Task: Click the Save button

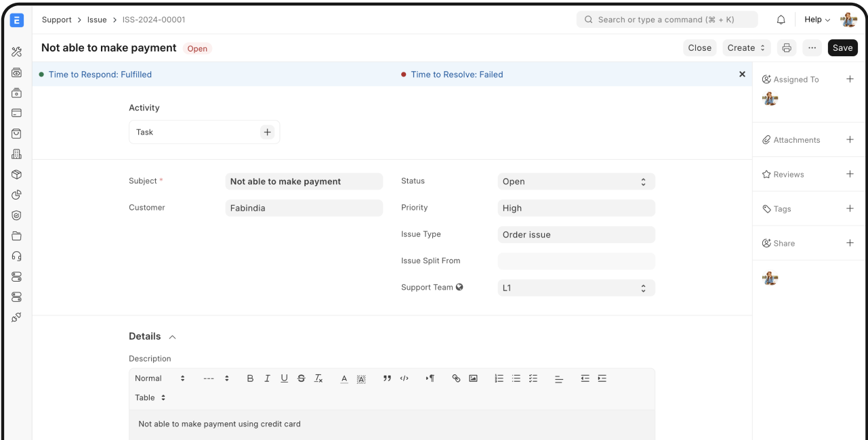Action: (x=842, y=48)
